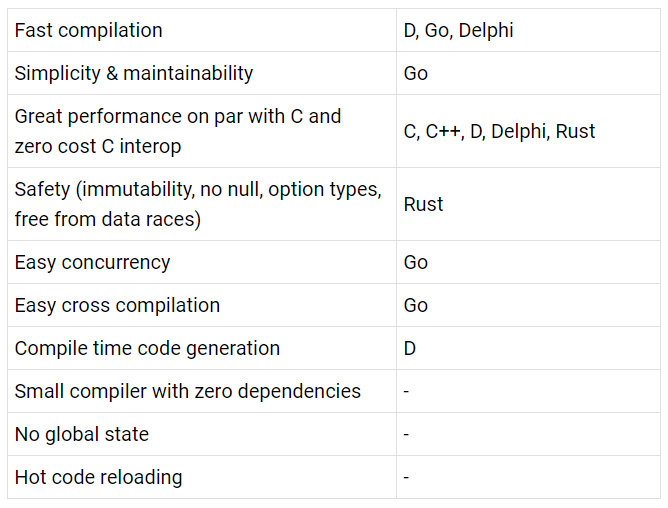Click the 'Safety (immutability, no null' cell
This screenshot has height=508, width=668.
pyautogui.click(x=202, y=204)
